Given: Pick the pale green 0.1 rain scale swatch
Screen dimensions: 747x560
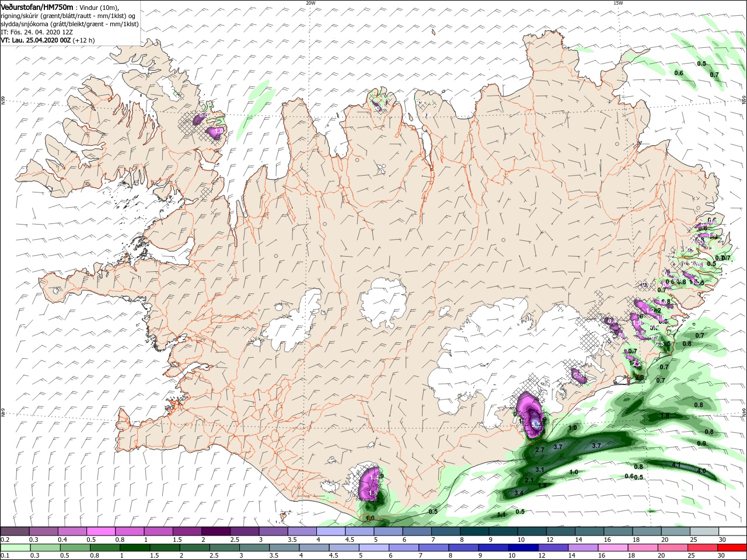Looking at the screenshot, I should 15,548.
